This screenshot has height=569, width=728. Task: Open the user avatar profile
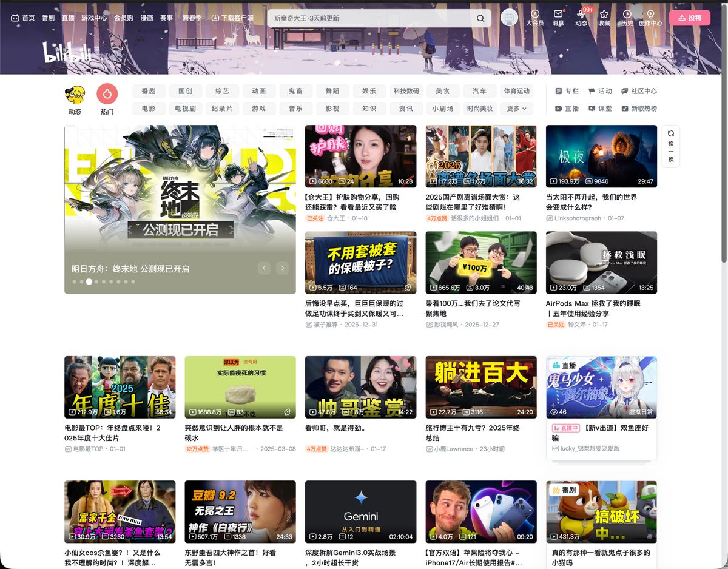[510, 18]
